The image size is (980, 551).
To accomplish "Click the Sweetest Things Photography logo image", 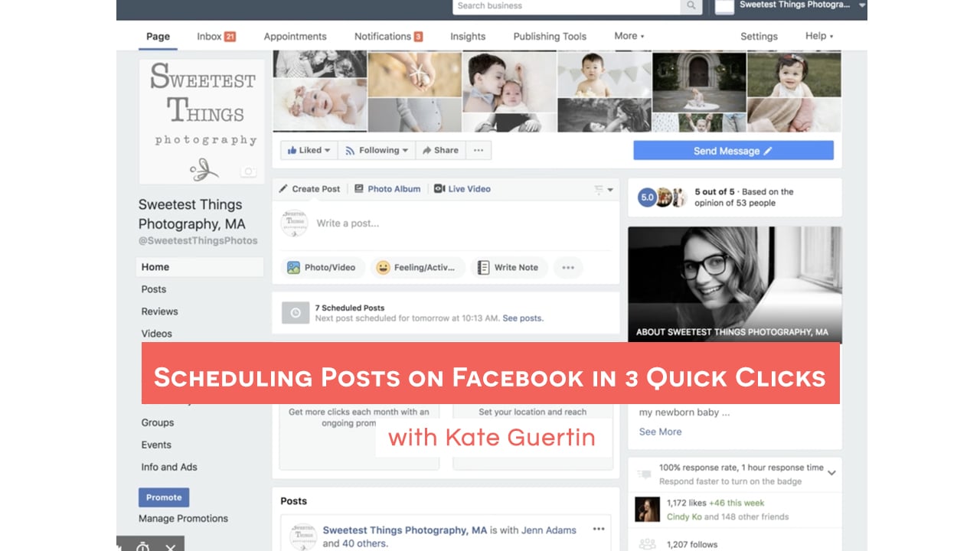I will [x=202, y=122].
